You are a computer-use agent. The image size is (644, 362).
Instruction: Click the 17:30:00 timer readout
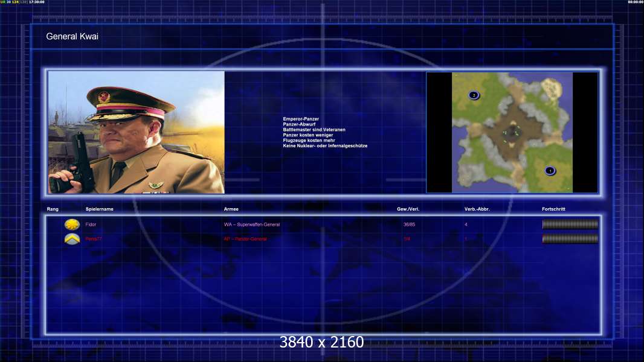37,2
